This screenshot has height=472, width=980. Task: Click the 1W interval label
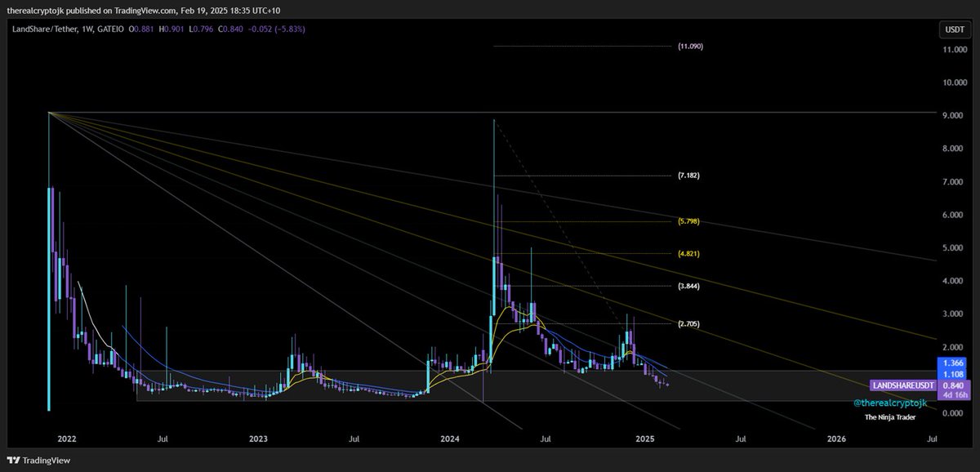click(86, 29)
